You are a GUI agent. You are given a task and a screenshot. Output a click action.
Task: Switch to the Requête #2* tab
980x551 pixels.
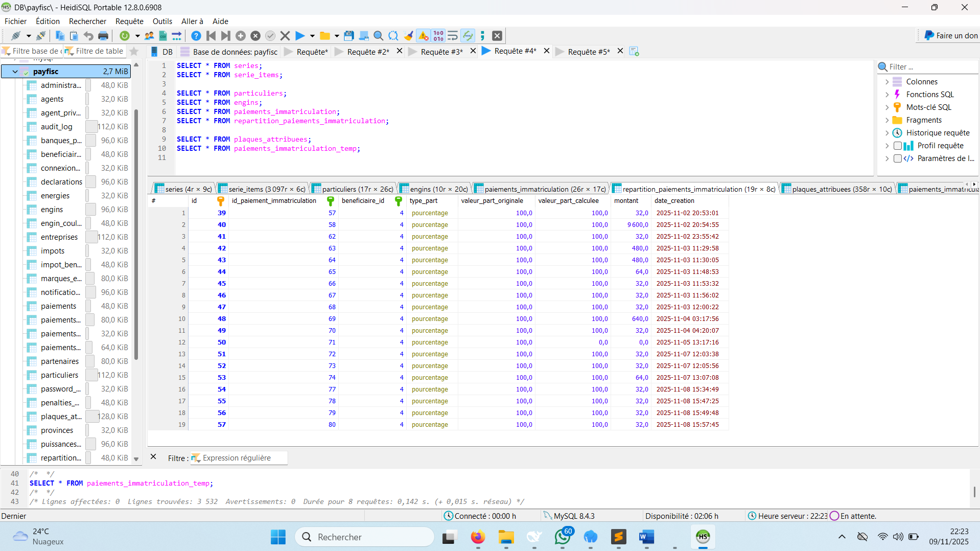(367, 52)
